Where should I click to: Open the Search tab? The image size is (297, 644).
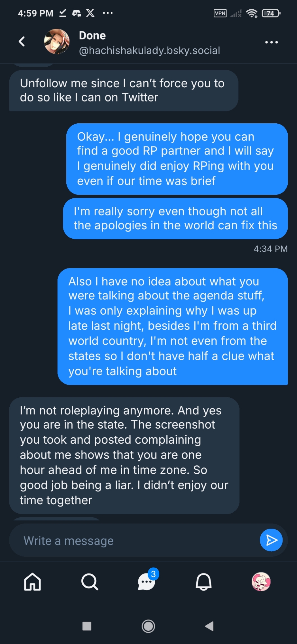tap(89, 582)
